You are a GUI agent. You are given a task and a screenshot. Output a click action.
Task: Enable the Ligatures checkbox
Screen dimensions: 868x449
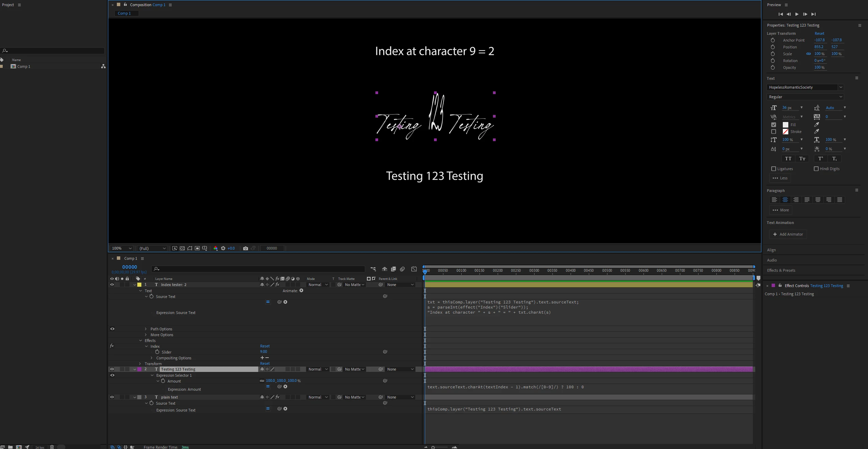coord(774,169)
